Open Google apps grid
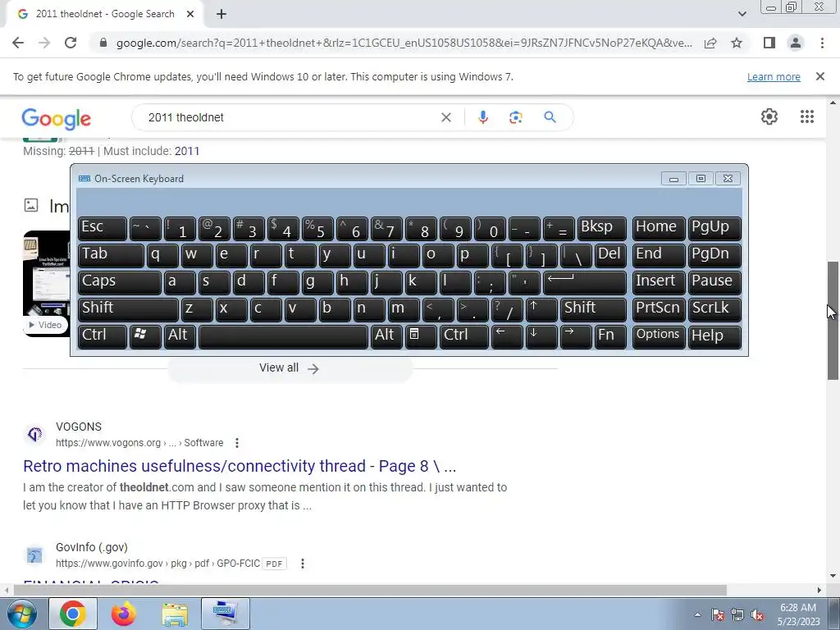 [807, 116]
